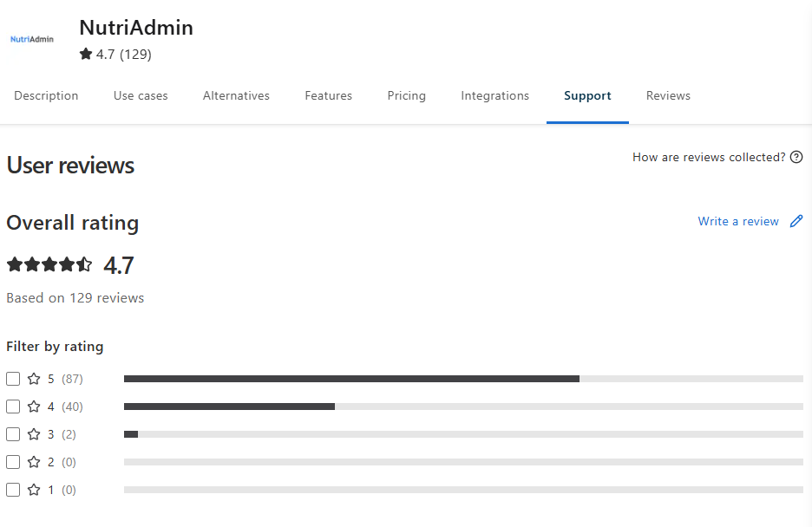This screenshot has height=527, width=812.
Task: Click the 4 star rating distribution bar
Action: click(463, 407)
